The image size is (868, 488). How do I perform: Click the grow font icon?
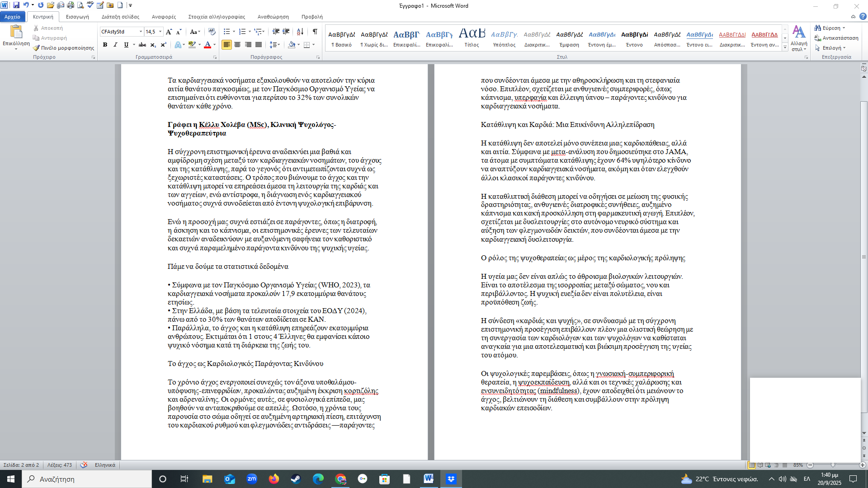pos(169,32)
